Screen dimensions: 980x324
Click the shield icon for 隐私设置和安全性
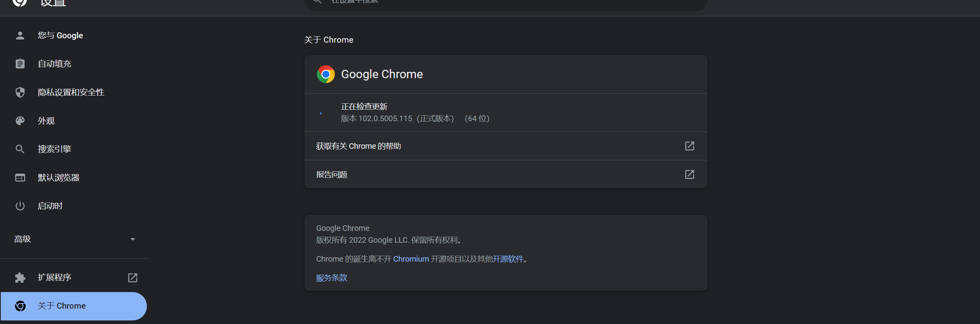coord(20,92)
